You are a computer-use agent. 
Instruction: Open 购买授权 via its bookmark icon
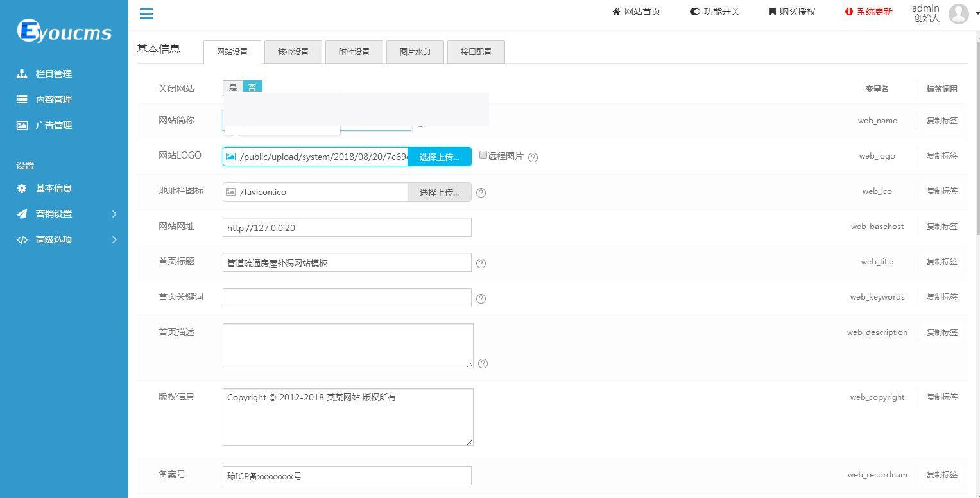coord(771,11)
